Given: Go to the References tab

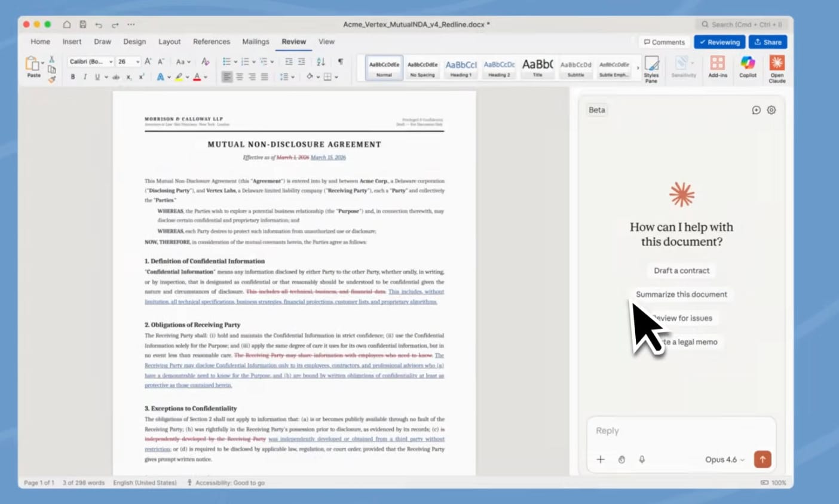Looking at the screenshot, I should point(212,42).
